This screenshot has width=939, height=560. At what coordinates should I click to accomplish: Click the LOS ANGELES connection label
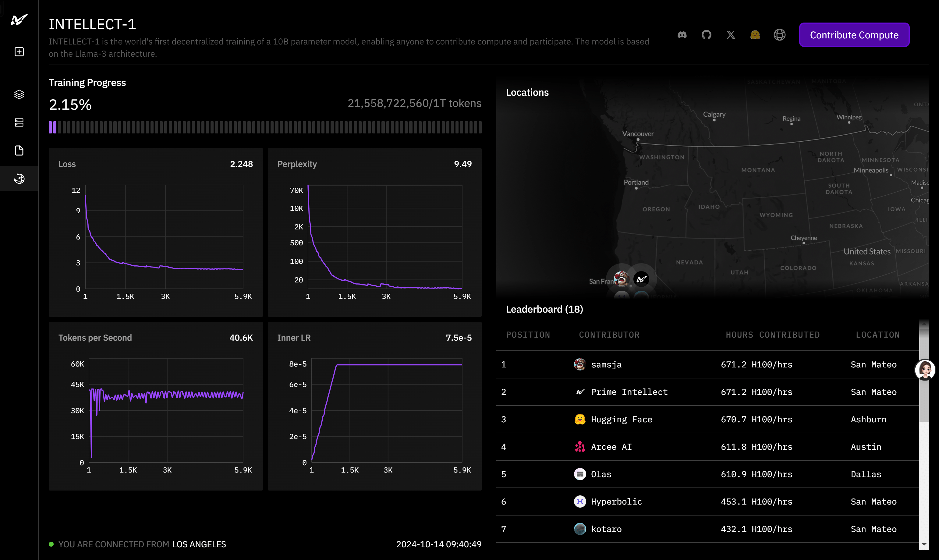click(x=199, y=544)
